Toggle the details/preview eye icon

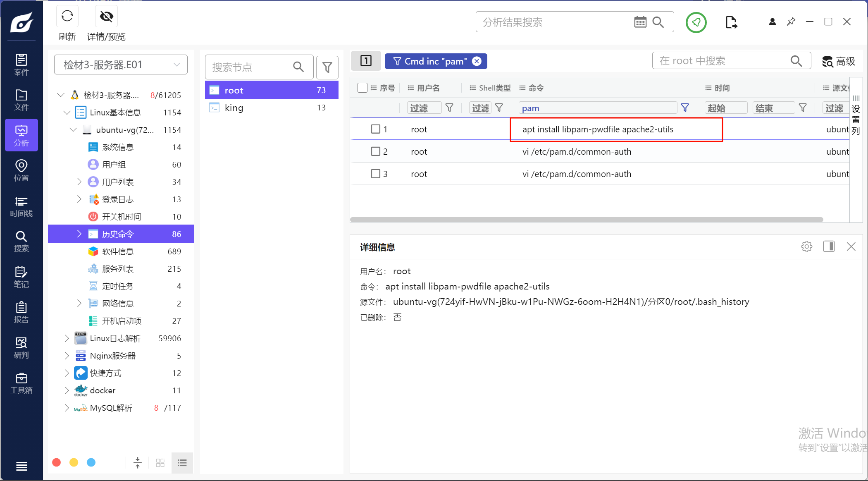pyautogui.click(x=106, y=17)
